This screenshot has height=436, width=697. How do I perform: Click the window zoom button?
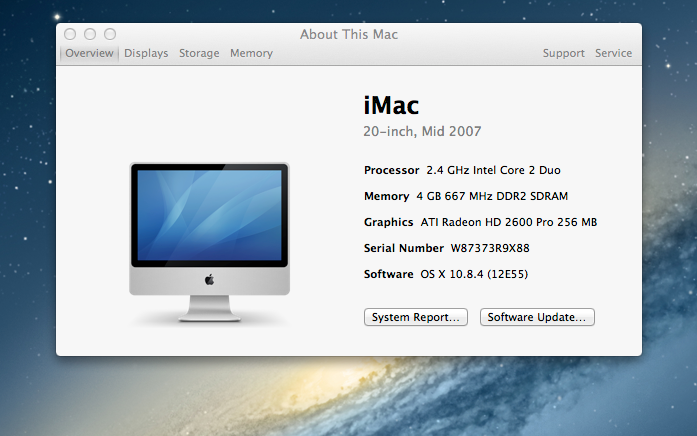108,34
